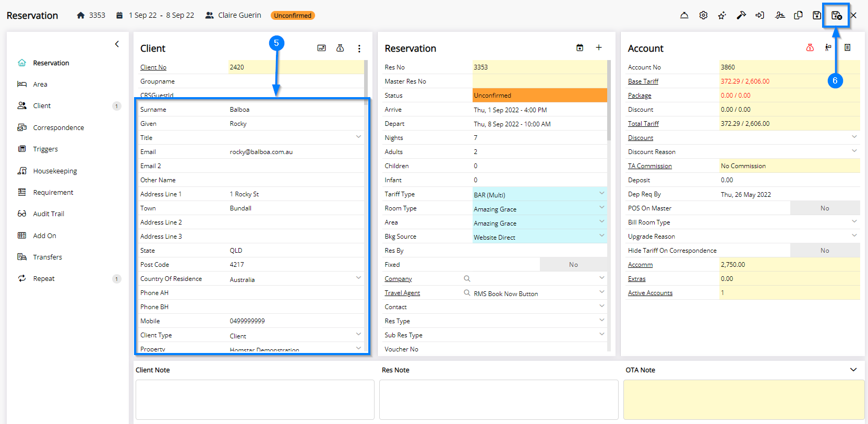
Task: Click into the Res Note text box
Action: 498,399
